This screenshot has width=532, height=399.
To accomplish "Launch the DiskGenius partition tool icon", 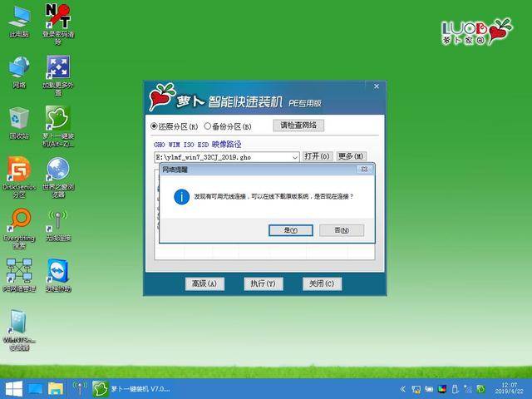I will coord(19,177).
